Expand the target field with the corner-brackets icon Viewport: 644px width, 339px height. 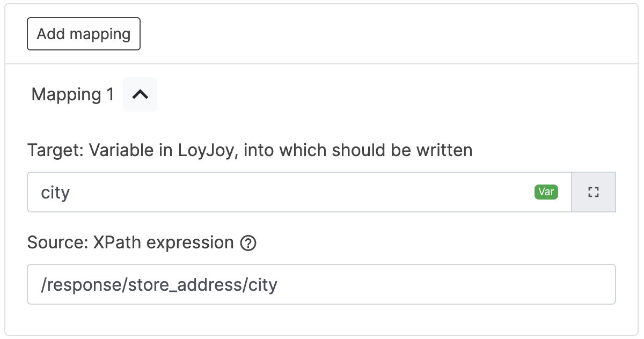[x=593, y=192]
